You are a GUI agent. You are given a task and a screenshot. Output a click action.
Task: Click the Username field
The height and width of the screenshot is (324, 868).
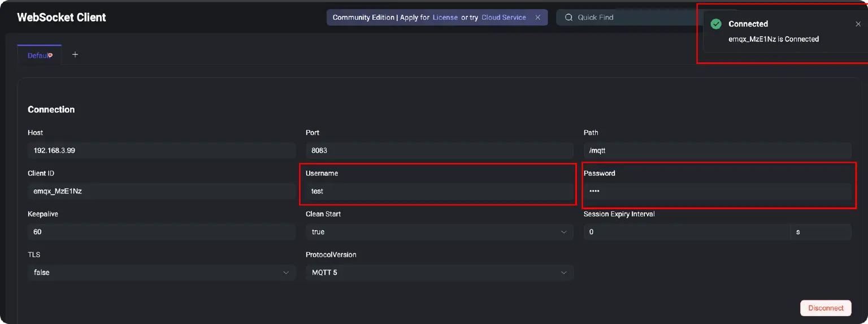pyautogui.click(x=439, y=191)
